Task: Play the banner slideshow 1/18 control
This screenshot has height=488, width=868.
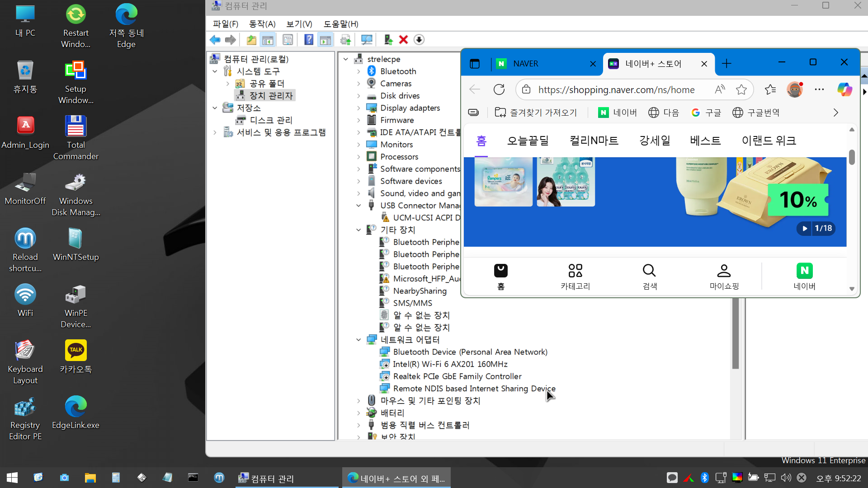Action: 805,229
